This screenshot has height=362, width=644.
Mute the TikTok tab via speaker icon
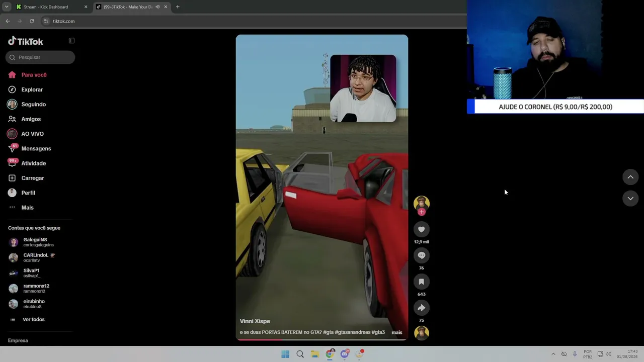coord(157,7)
